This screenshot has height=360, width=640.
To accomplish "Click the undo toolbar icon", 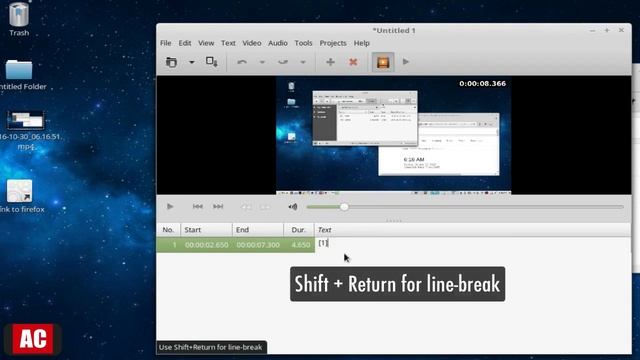I will (242, 62).
